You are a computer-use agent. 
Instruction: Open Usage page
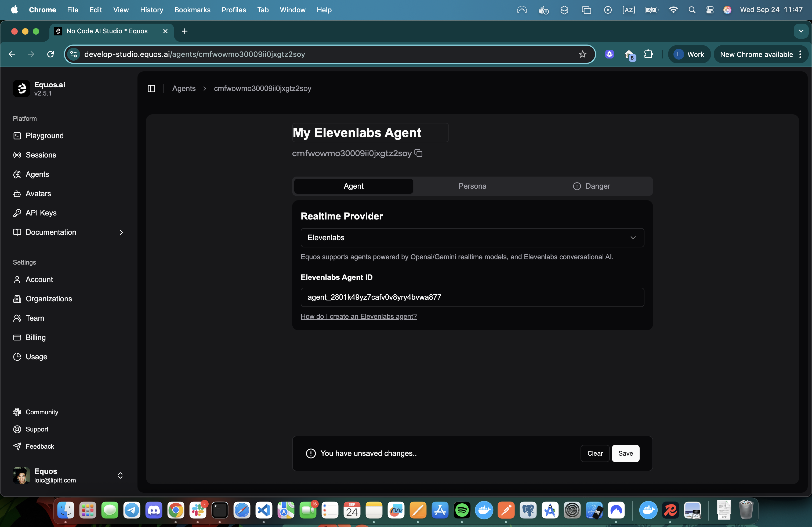point(36,357)
